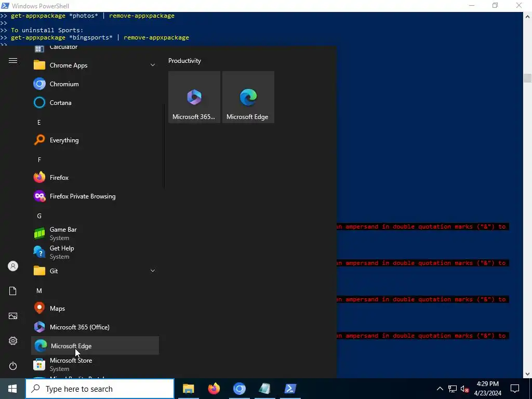This screenshot has width=532, height=399.
Task: Open the clock and date flyout
Action: 487,389
